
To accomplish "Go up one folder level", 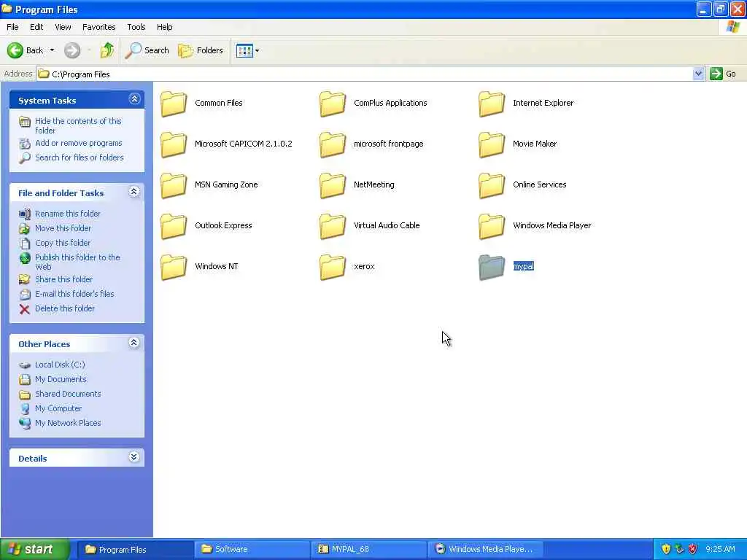I will (107, 50).
